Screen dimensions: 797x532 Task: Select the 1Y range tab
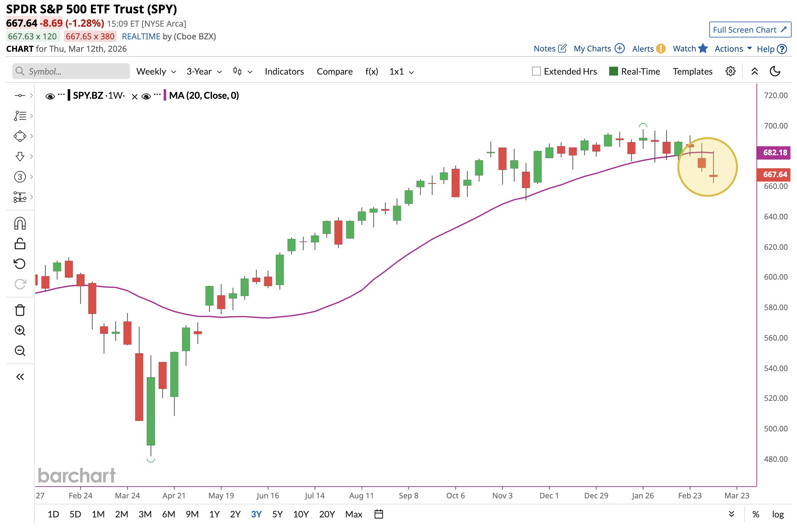click(x=214, y=514)
